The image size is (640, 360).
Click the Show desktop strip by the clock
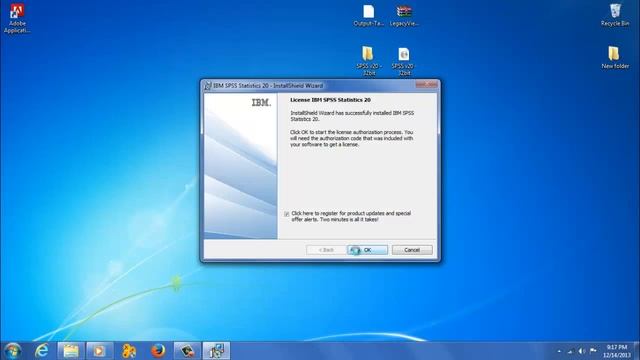click(x=637, y=351)
